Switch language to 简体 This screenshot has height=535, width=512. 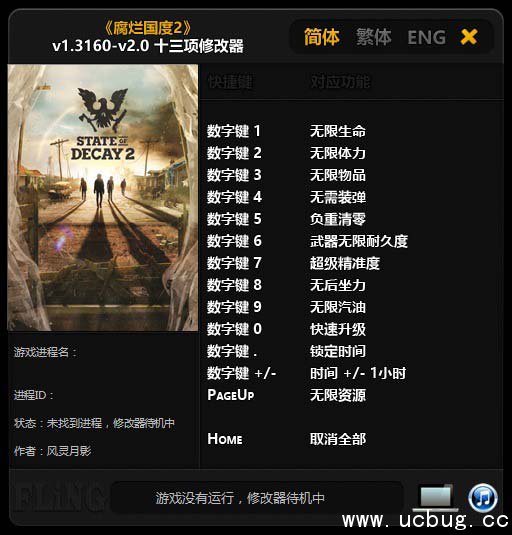tap(322, 37)
